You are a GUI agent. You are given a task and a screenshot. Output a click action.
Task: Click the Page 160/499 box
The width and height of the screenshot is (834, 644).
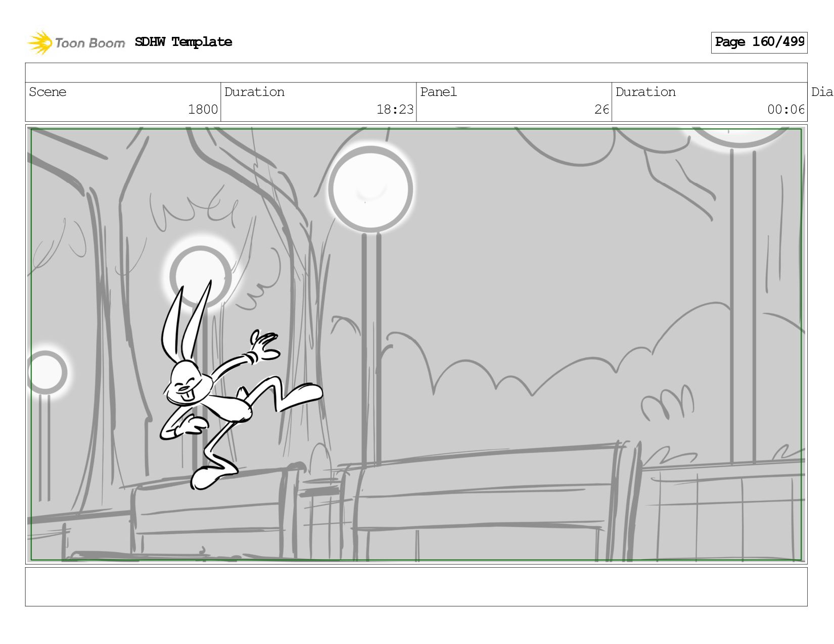[x=759, y=42]
